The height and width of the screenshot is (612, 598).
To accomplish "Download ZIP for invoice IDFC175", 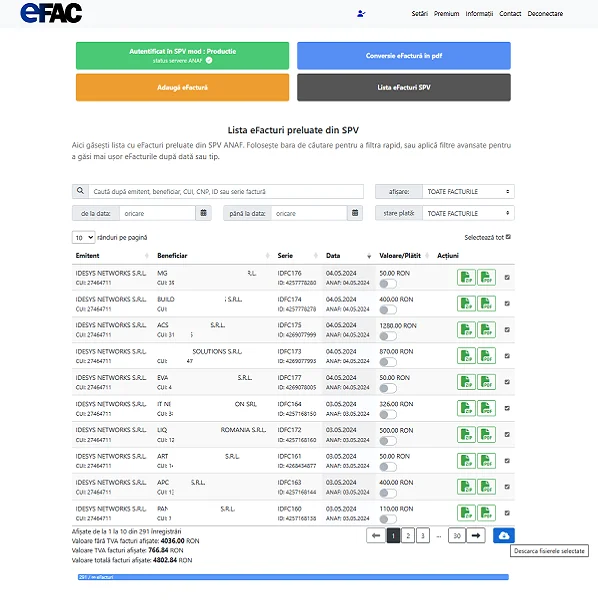I will click(466, 330).
